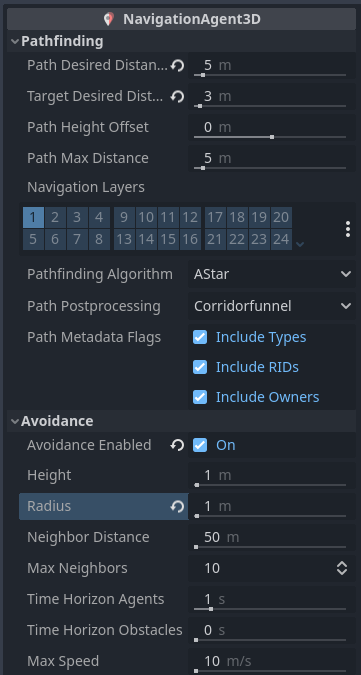Disable the Avoidance Enabled checkbox
Screen dimensions: 361x675
(200, 445)
